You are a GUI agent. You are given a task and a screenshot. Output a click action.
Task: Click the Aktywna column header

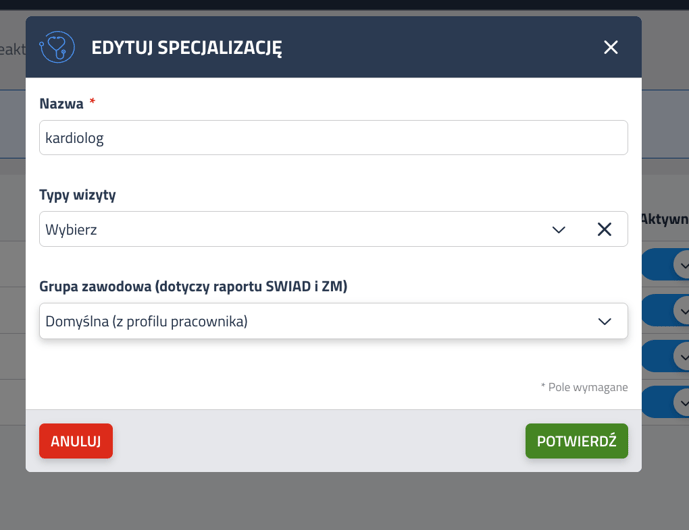[x=665, y=218]
